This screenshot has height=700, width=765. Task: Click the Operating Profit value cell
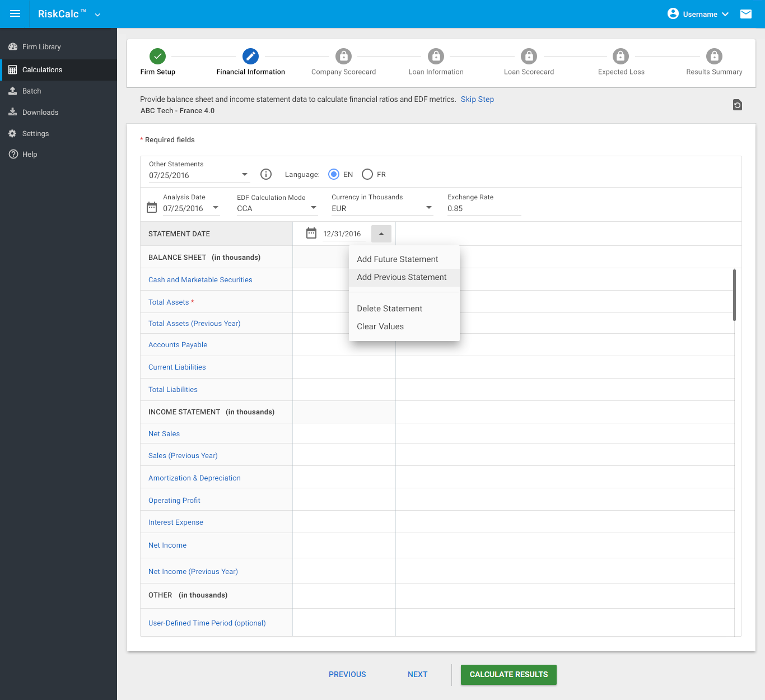pyautogui.click(x=344, y=500)
